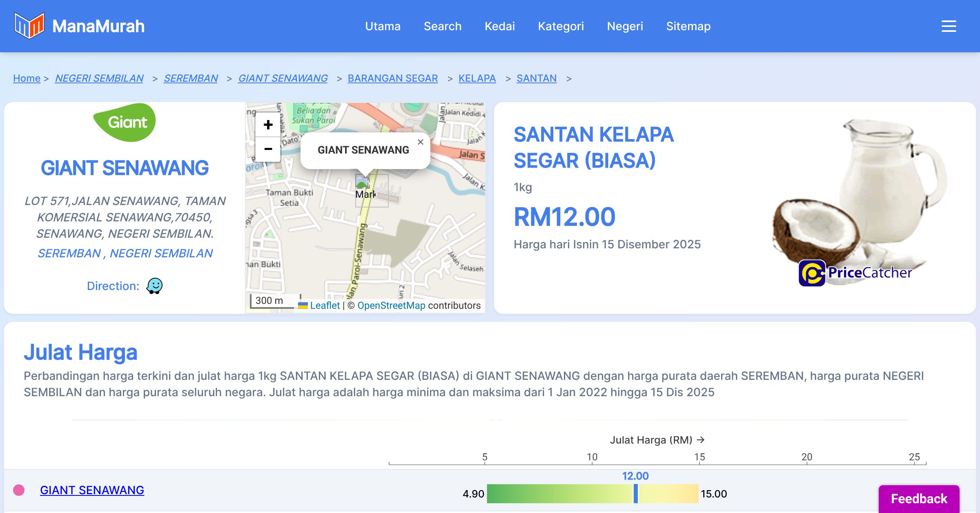Open the Feedback button
Image resolution: width=980 pixels, height=513 pixels.
click(x=919, y=498)
